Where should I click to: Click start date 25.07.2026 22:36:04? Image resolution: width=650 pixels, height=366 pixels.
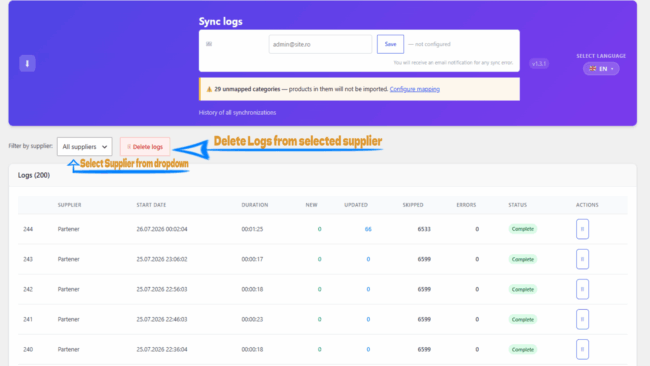pos(162,349)
